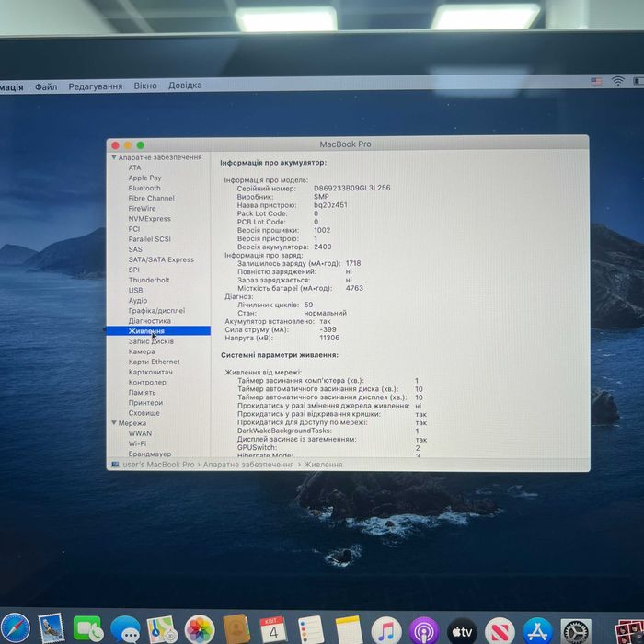The width and height of the screenshot is (644, 644).
Task: Select Parallel SCSI in the sidebar
Action: click(149, 239)
